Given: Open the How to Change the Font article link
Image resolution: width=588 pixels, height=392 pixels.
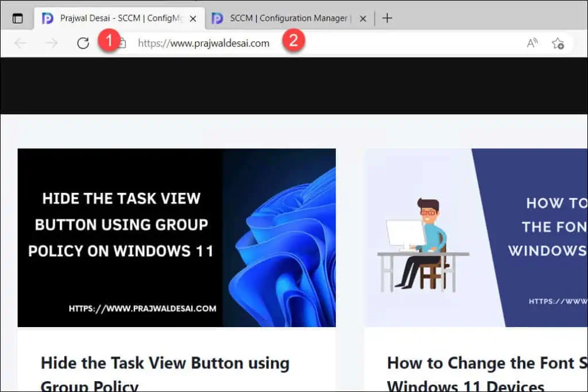Looking at the screenshot, I should [x=487, y=374].
